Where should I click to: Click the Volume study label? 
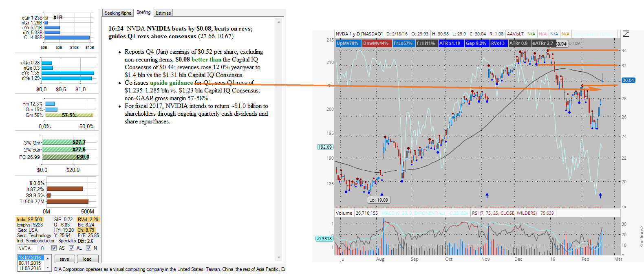click(x=344, y=213)
